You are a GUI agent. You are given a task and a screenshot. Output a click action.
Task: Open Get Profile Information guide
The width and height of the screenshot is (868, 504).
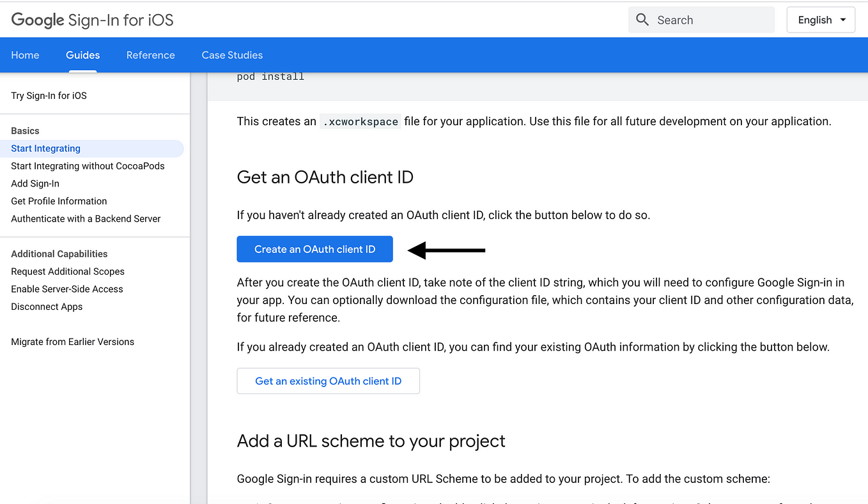click(59, 201)
